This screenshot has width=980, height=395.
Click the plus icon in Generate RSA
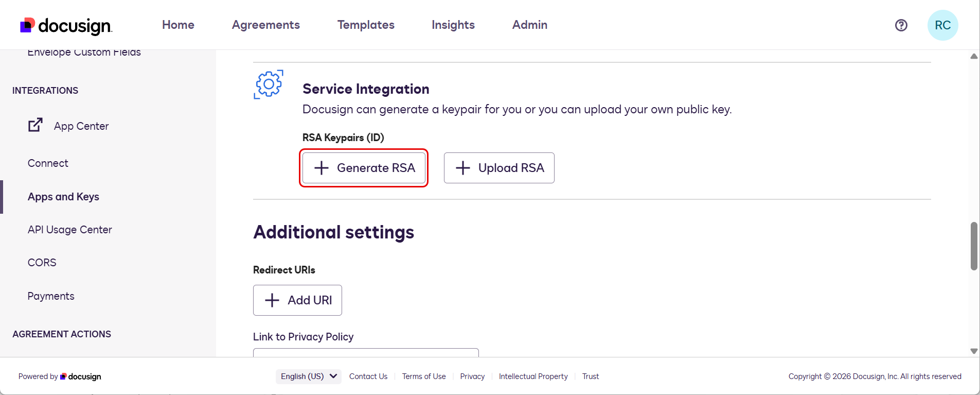(x=322, y=168)
